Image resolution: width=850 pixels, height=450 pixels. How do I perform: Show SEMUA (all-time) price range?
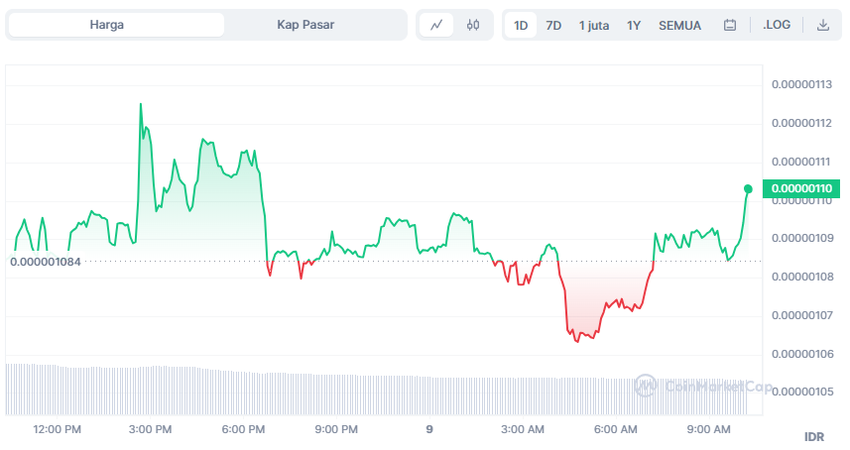(680, 25)
